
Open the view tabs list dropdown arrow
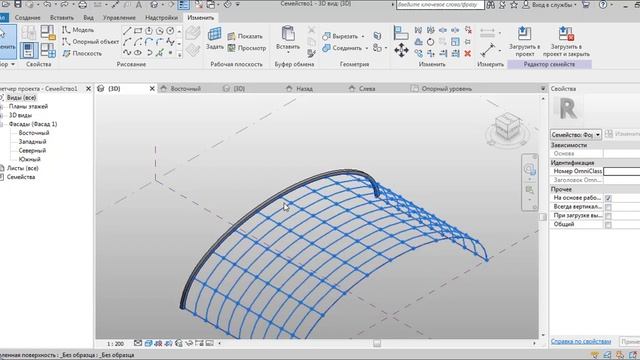point(543,89)
